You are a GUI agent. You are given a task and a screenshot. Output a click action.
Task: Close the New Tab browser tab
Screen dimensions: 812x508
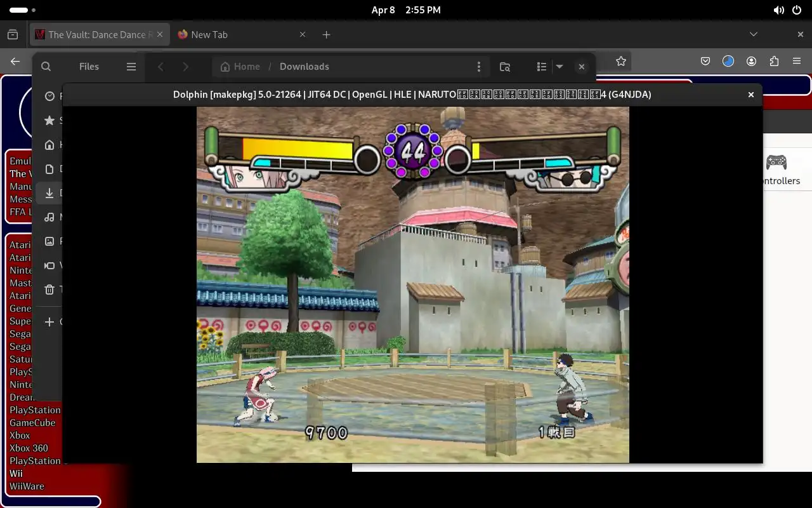pyautogui.click(x=303, y=34)
